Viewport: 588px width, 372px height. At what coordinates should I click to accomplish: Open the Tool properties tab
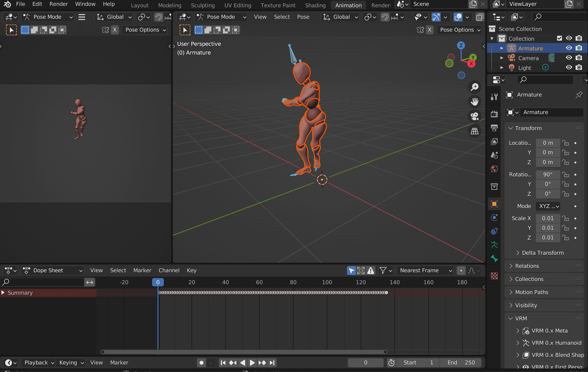point(494,97)
